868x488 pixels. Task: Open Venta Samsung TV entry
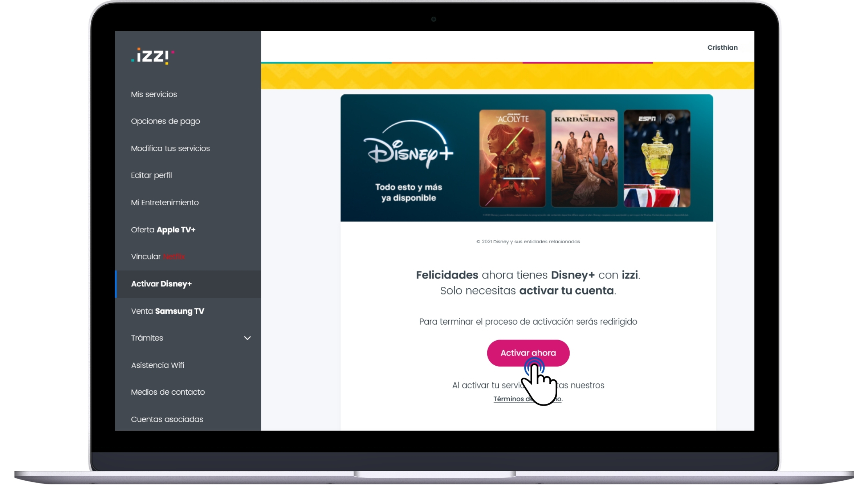[x=167, y=311]
